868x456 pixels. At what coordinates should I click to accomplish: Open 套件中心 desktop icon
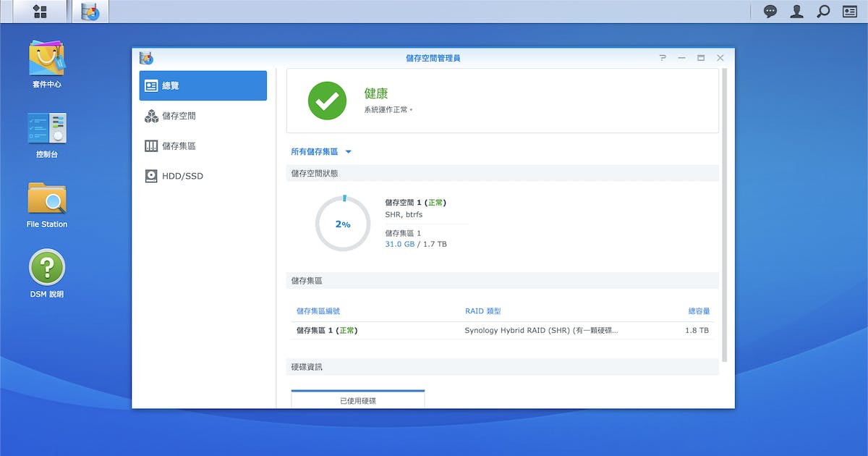[47, 64]
